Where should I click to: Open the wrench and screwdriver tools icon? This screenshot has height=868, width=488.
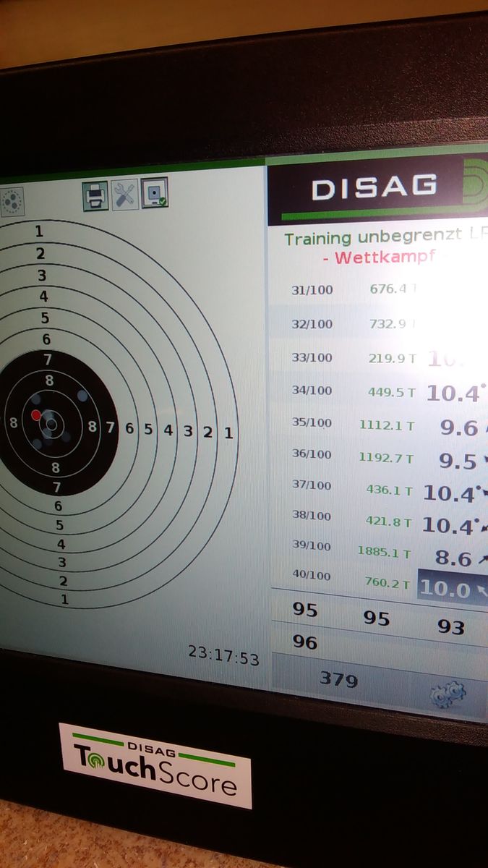point(125,195)
